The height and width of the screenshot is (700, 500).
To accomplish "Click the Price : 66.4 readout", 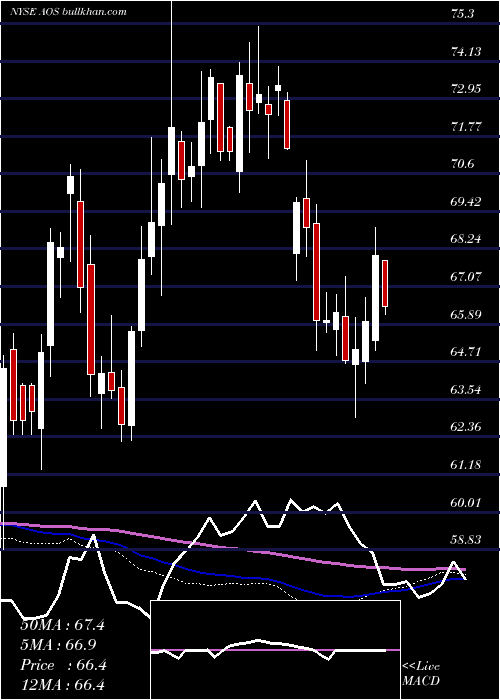I will coord(62,665).
